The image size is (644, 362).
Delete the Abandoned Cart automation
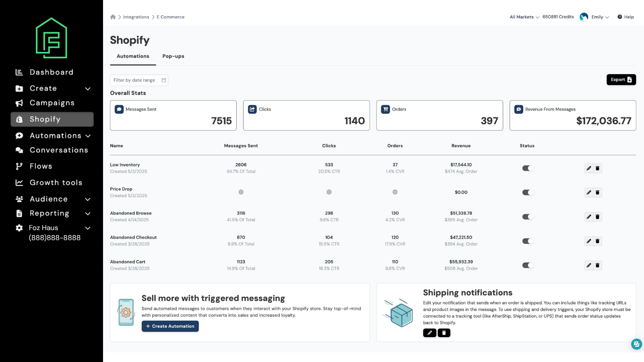[597, 265]
